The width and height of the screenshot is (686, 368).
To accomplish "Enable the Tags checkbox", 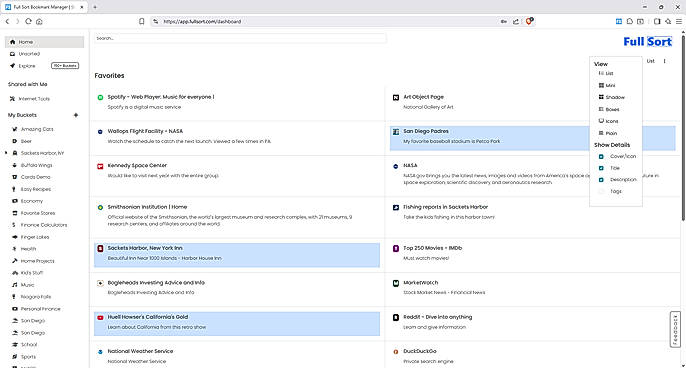I will click(601, 191).
